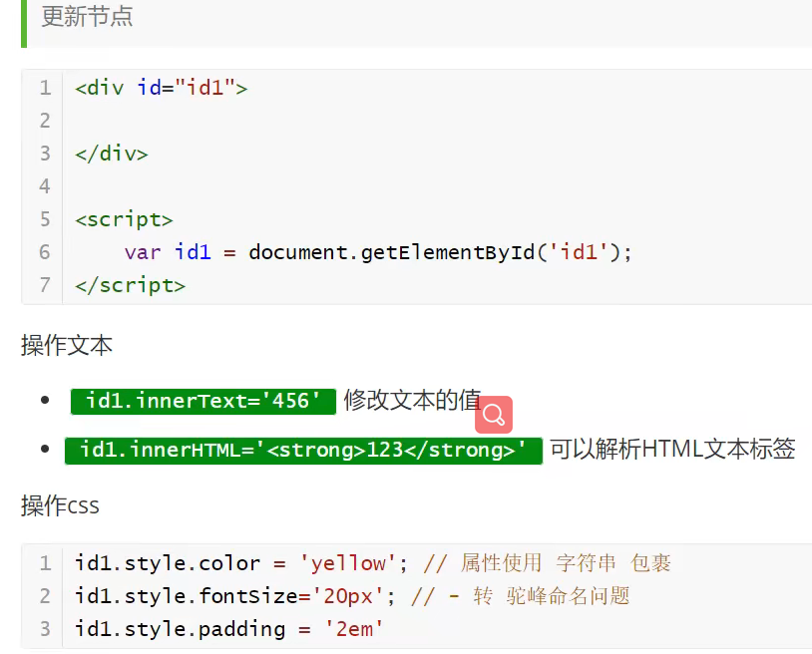Click the red magnifier search icon
This screenshot has width=812, height=654.
494,415
